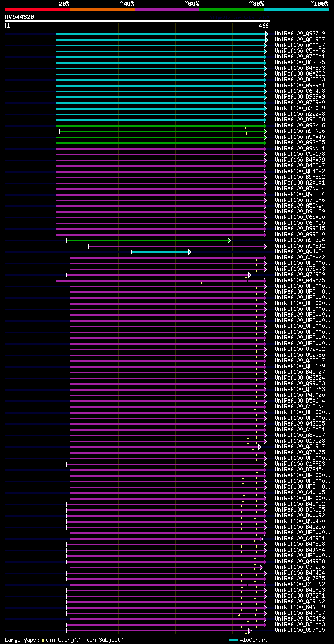Open hit UniRef100_B9HUQ9
Image resolution: width=334 pixels, height=644 pixels.
(300, 211)
